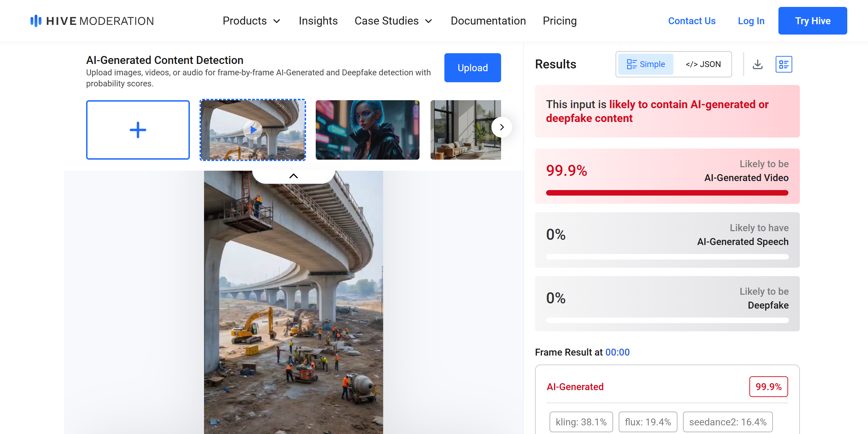Viewport: 868px width, 434px height.
Task: Click the next arrow in thumbnail carousel
Action: 502,127
